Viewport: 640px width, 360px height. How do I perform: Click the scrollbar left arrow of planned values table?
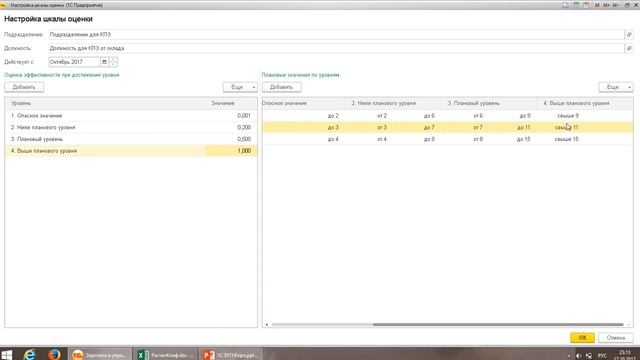(267, 325)
